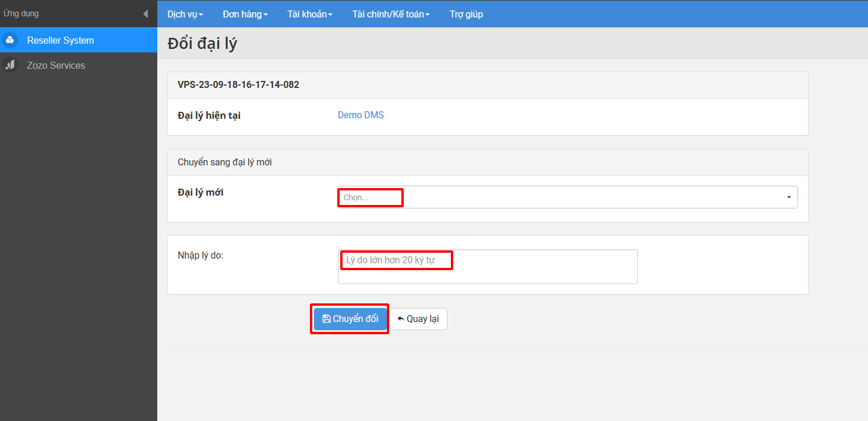Open the Đơn hàng menu

click(245, 14)
